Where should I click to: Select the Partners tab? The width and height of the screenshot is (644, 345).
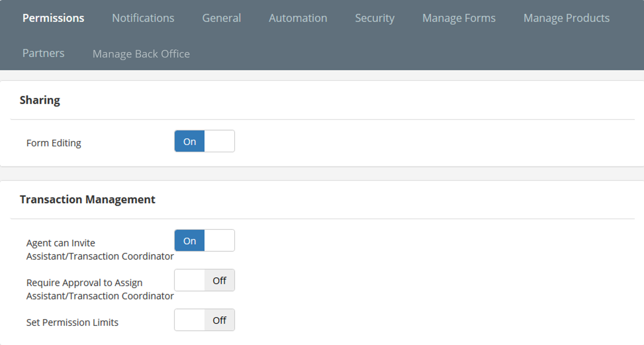[43, 53]
